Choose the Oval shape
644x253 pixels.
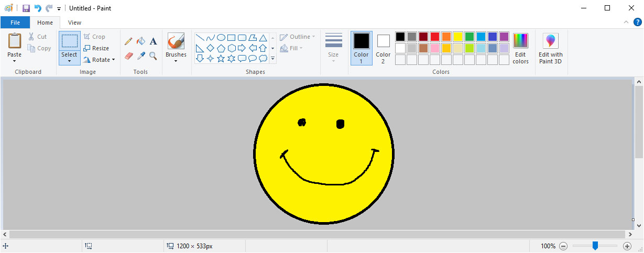(221, 38)
